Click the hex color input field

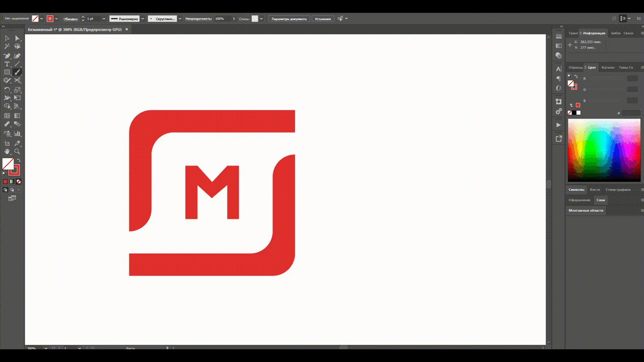pyautogui.click(x=631, y=113)
